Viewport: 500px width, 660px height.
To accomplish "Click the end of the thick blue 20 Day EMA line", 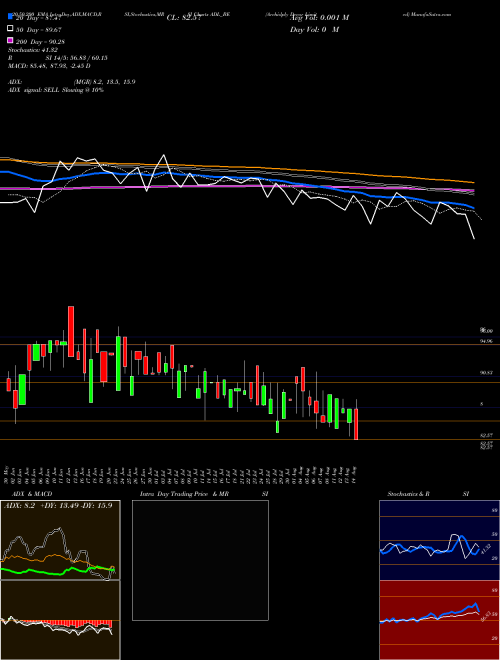I will (x=473, y=208).
